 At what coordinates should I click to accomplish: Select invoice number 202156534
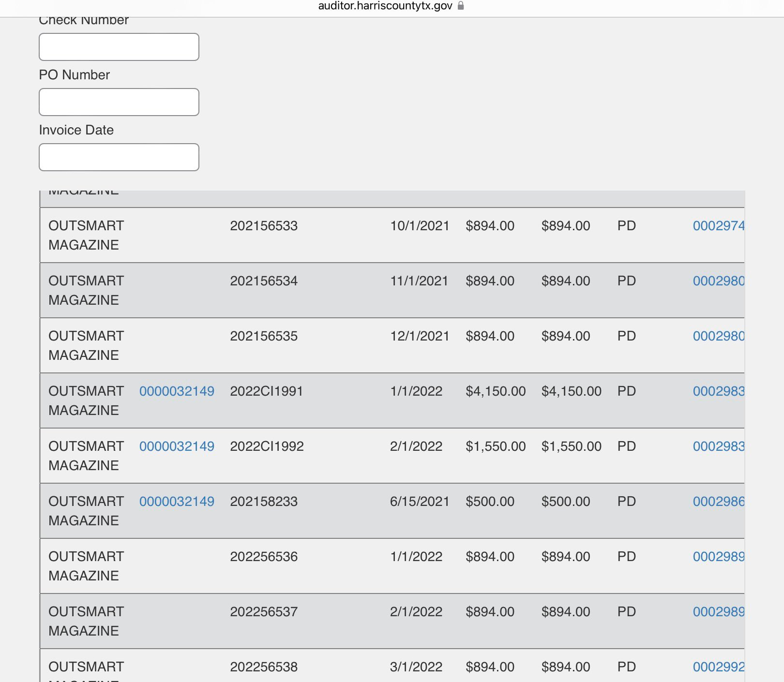tap(264, 281)
